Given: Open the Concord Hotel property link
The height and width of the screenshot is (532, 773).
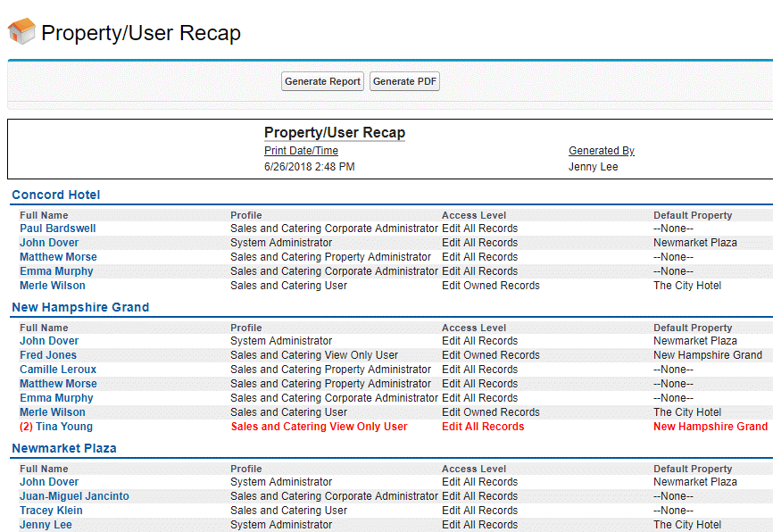Looking at the screenshot, I should tap(56, 195).
